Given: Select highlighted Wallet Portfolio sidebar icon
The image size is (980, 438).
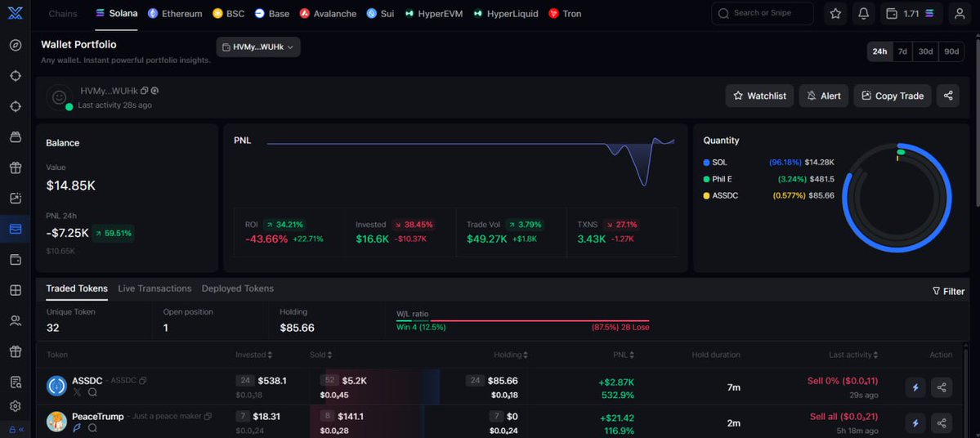Looking at the screenshot, I should pos(16,229).
